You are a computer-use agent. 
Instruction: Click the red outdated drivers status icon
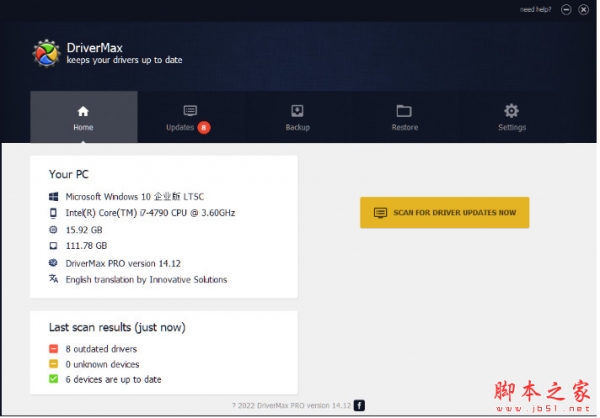coord(54,349)
